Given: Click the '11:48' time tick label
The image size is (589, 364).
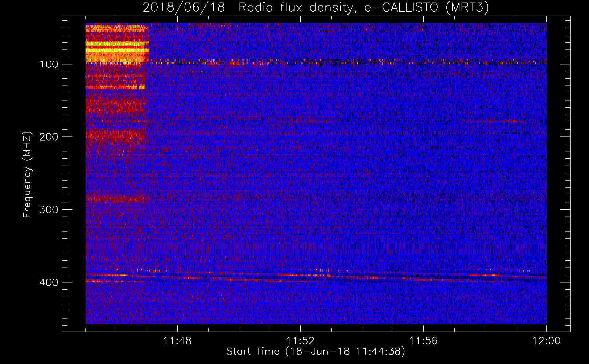Looking at the screenshot, I should click(x=177, y=341).
